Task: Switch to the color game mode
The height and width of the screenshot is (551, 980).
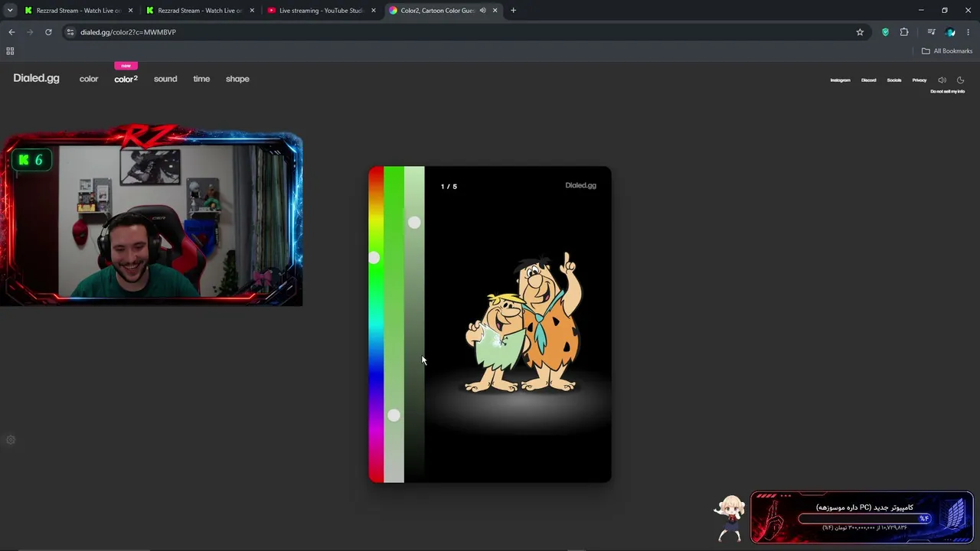Action: click(x=89, y=79)
